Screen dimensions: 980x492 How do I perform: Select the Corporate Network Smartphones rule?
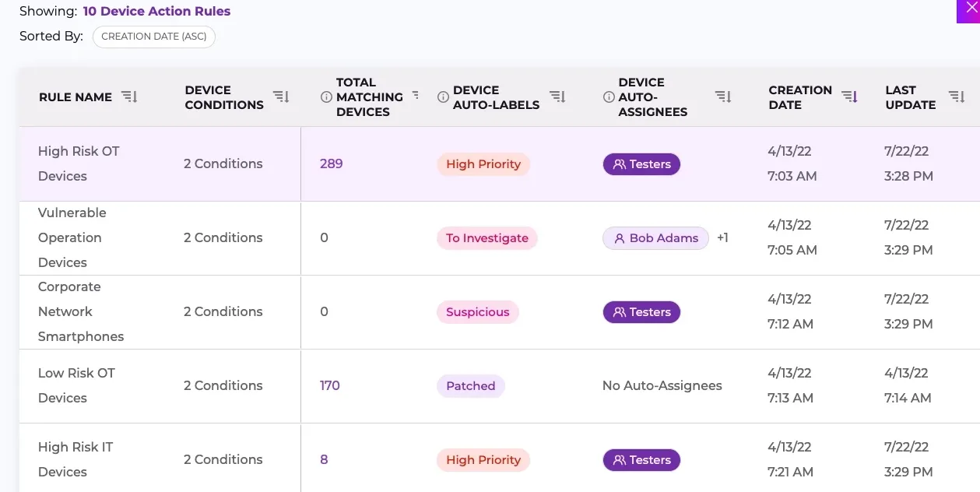[x=81, y=311]
